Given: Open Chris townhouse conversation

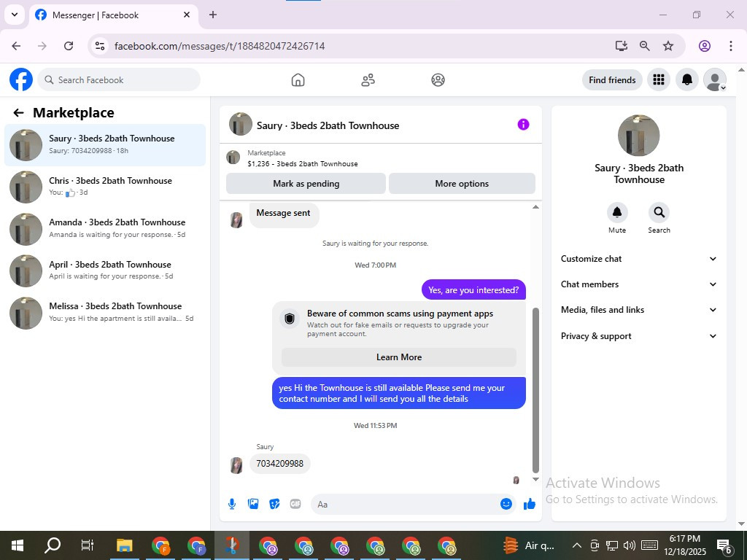Looking at the screenshot, I should (x=105, y=187).
